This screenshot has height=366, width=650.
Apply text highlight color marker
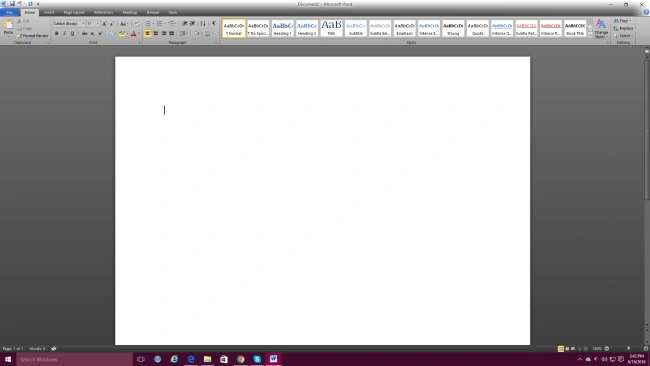pos(121,34)
